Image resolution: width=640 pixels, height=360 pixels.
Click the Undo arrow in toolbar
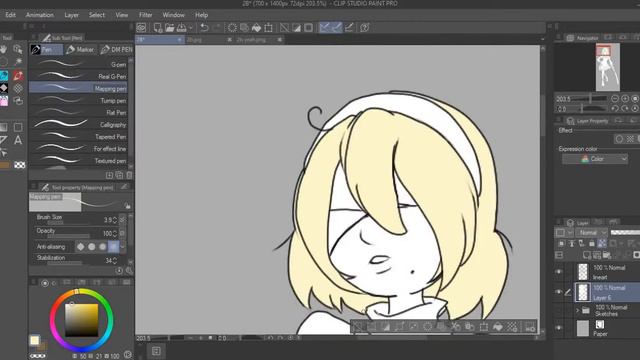tap(204, 28)
